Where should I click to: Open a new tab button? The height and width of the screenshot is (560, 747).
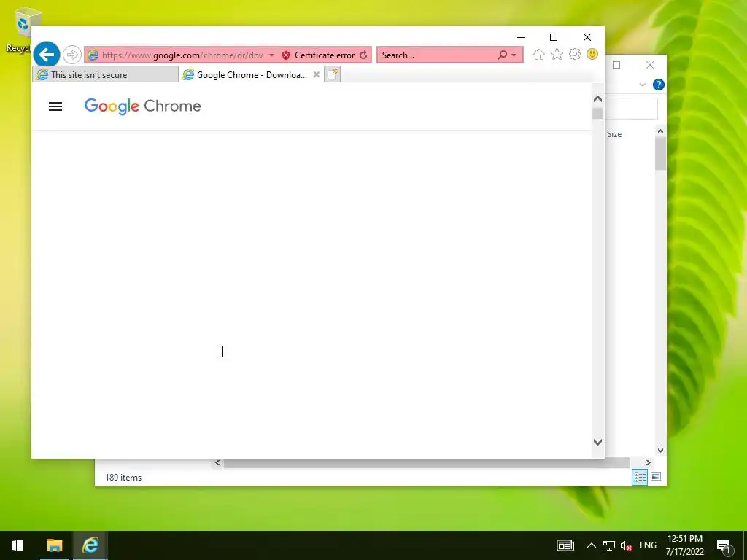333,75
